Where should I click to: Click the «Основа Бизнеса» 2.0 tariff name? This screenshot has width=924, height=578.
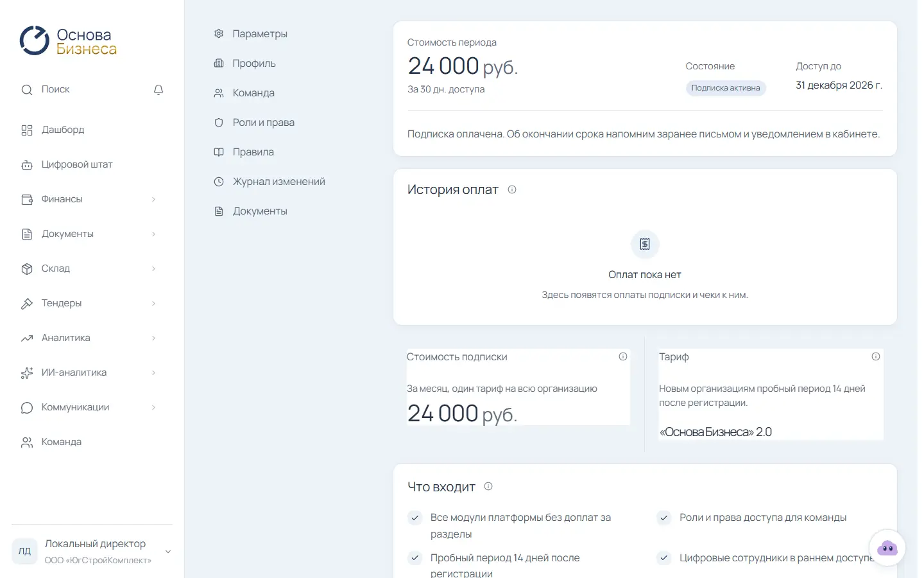click(715, 432)
